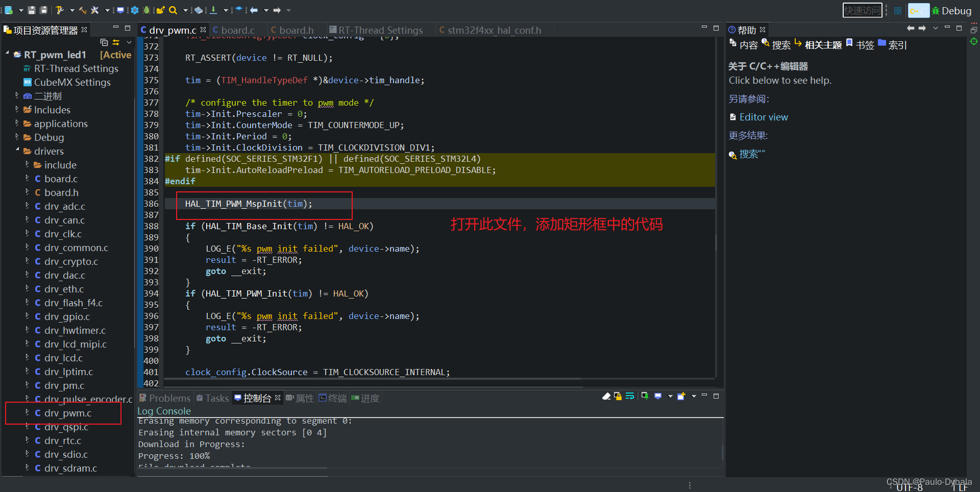Click the Editor view link in Help panel
Image resolution: width=980 pixels, height=492 pixels.
[764, 117]
